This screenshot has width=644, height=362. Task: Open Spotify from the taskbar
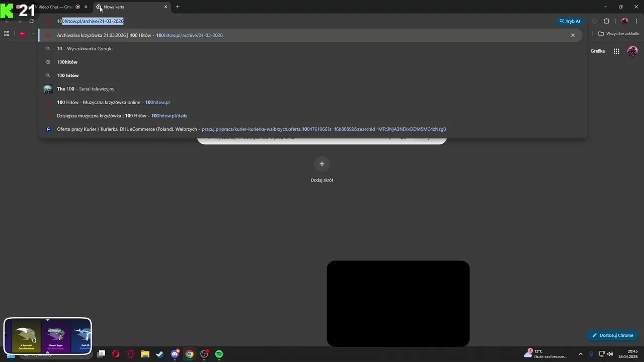pos(219,354)
